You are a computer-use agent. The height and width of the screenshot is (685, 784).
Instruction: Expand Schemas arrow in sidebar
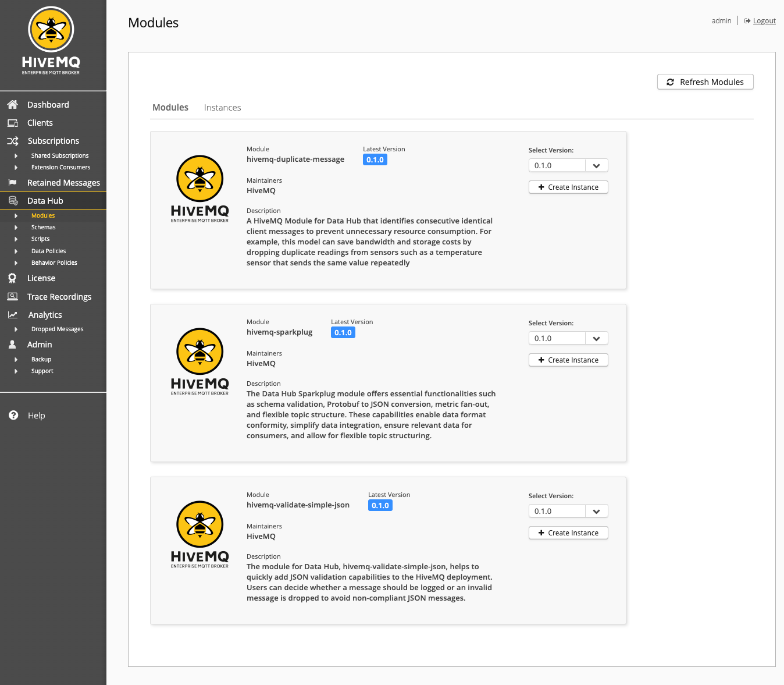(16, 228)
